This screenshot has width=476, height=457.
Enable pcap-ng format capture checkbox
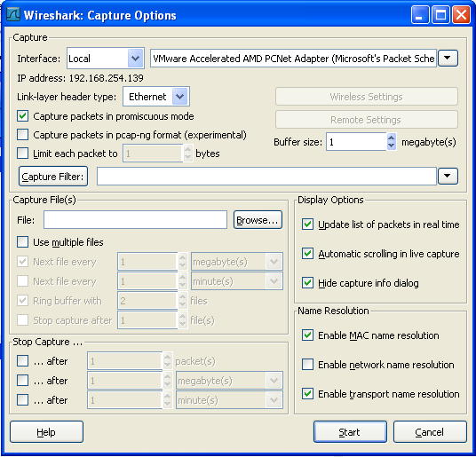(23, 135)
